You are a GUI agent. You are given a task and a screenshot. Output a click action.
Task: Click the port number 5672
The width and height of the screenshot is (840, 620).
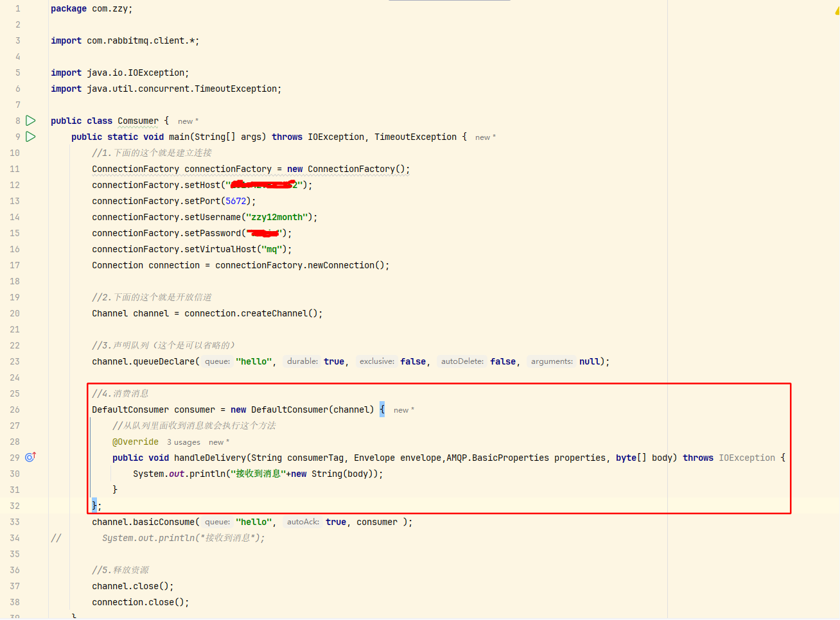point(236,201)
